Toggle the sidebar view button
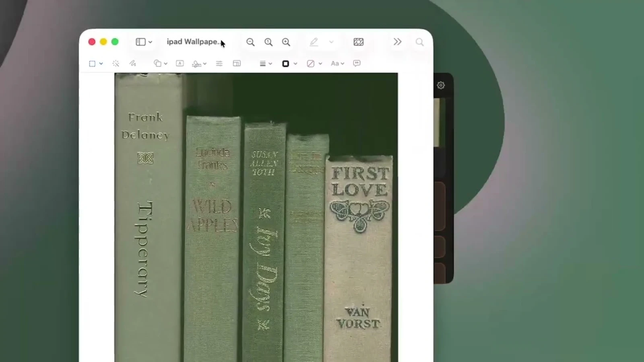Viewport: 644px width, 362px height. click(140, 42)
